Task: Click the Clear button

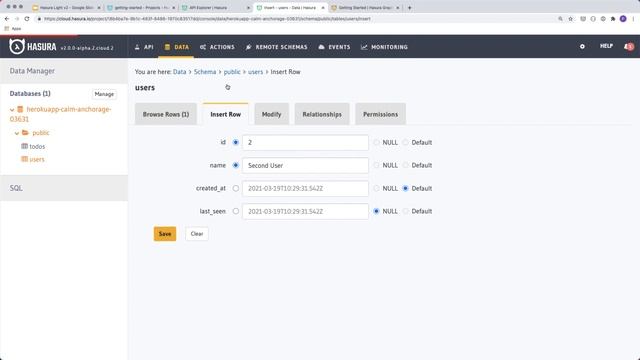Action: tap(197, 234)
